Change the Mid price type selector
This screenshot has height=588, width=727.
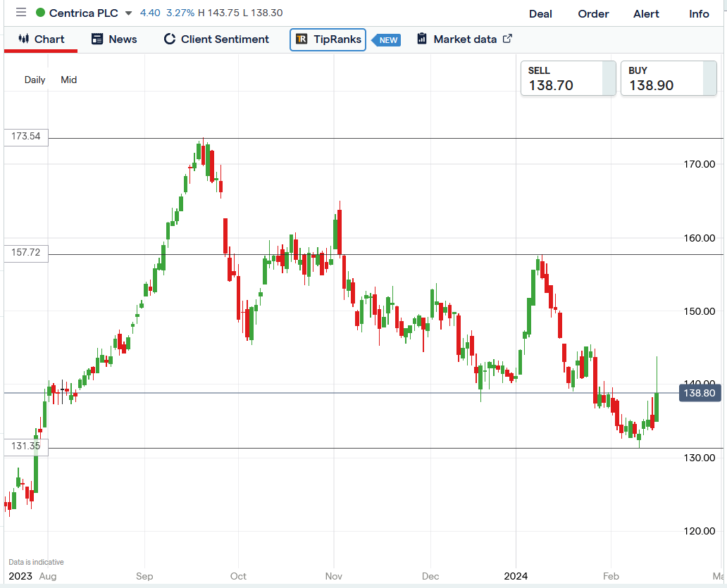(68, 80)
